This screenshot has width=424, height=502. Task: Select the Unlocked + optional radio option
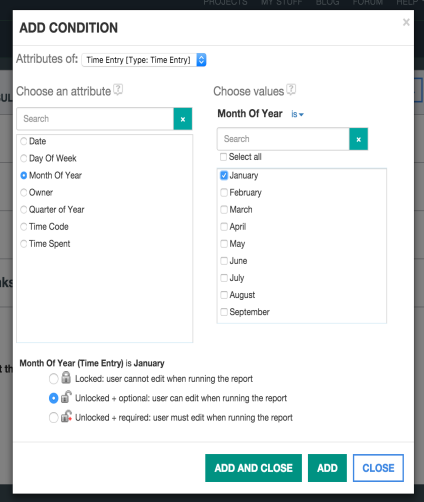(53, 398)
